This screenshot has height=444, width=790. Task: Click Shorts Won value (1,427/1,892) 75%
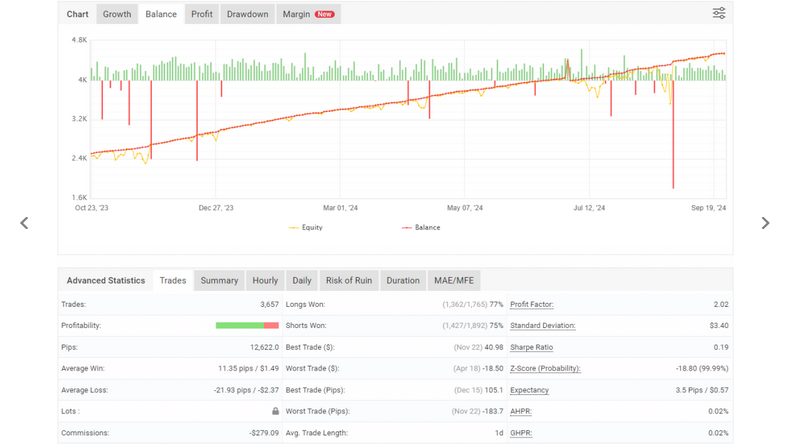pyautogui.click(x=473, y=326)
